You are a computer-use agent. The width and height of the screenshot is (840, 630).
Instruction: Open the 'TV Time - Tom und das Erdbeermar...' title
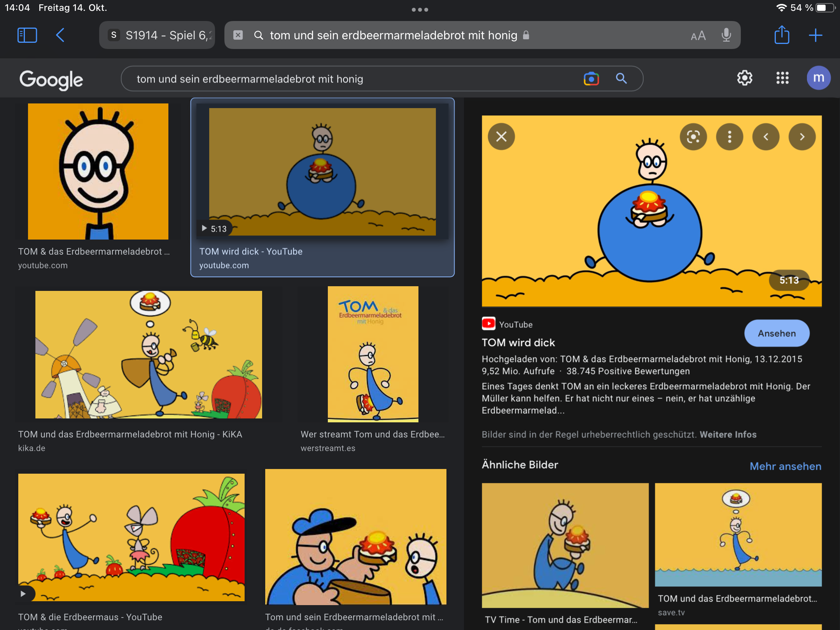click(x=561, y=619)
